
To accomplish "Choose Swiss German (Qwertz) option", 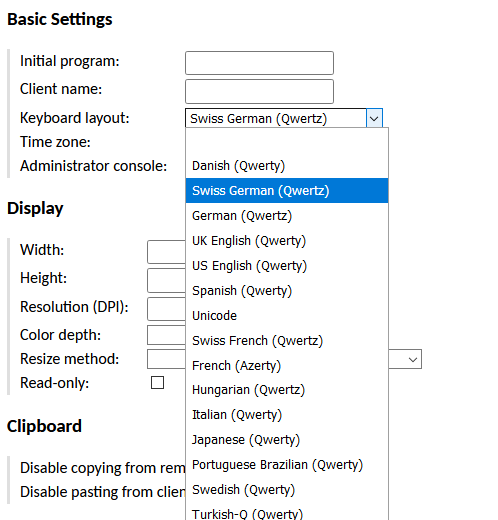I will click(287, 191).
